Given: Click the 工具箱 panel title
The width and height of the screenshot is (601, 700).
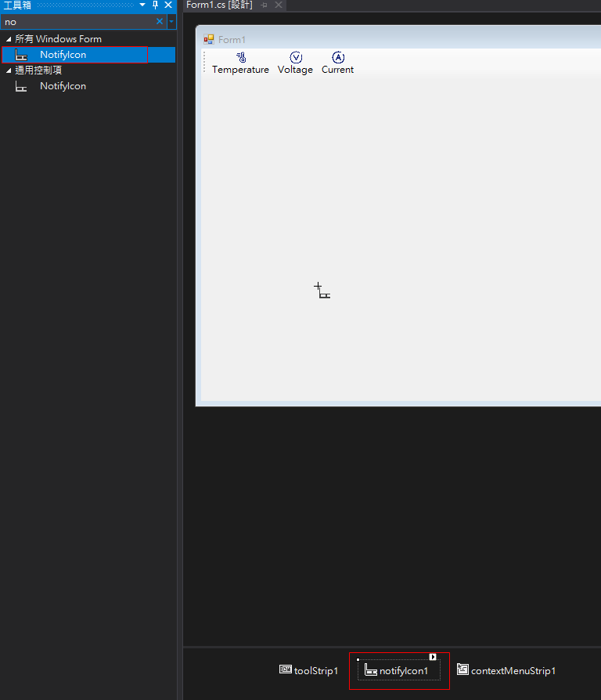Looking at the screenshot, I should tap(17, 5).
